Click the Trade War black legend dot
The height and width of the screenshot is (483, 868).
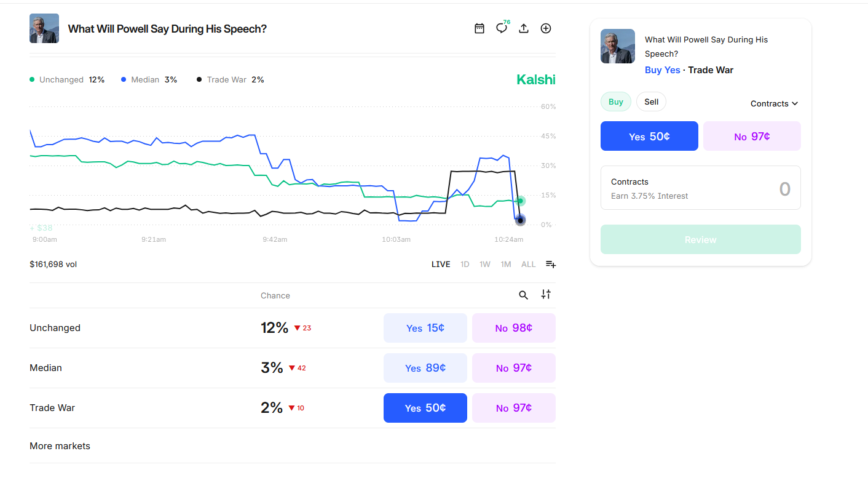coord(199,80)
